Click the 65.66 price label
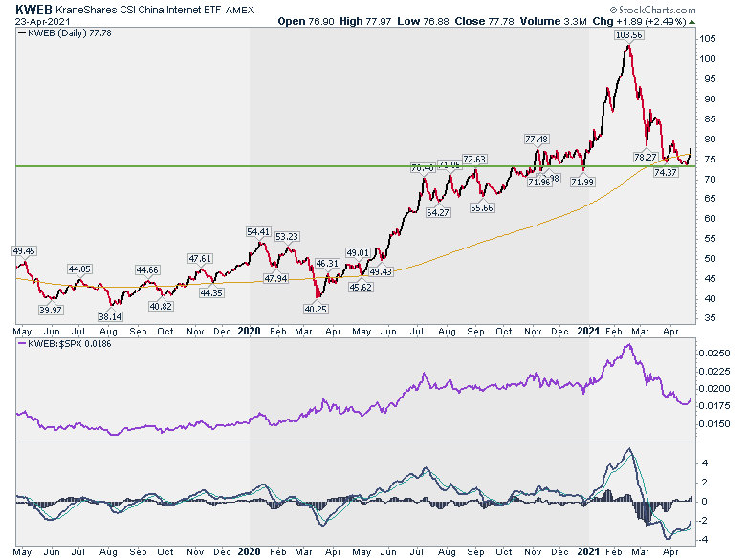 481,207
